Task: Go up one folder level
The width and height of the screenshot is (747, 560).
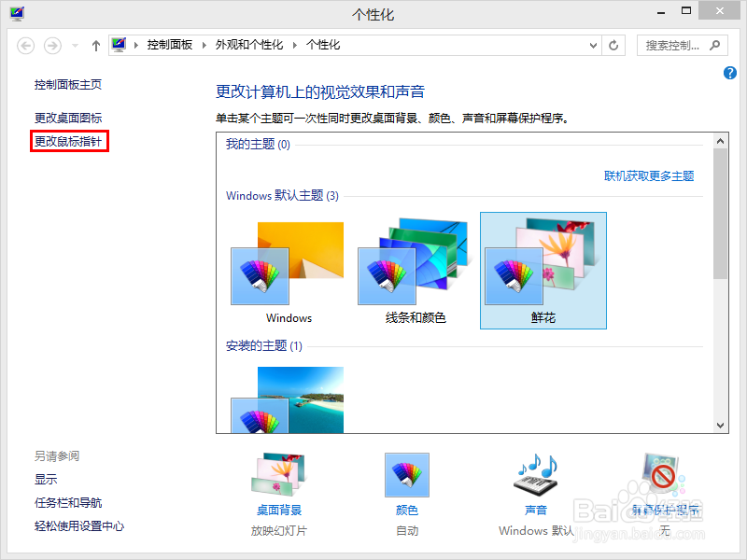Action: point(96,46)
